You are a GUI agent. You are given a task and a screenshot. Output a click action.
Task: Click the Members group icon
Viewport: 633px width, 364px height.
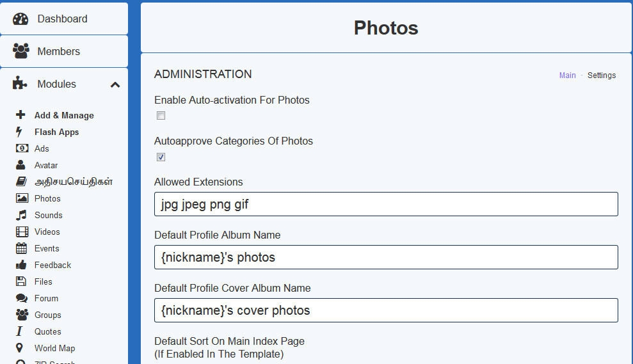pyautogui.click(x=20, y=51)
